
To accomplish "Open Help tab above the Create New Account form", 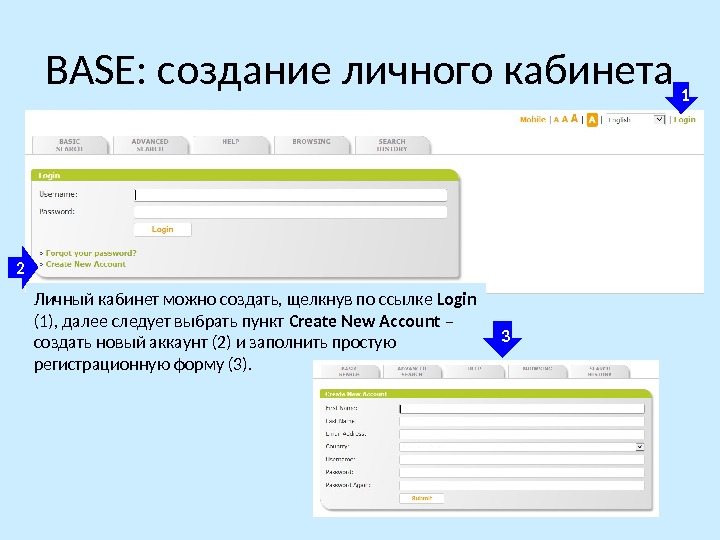I will tap(474, 371).
